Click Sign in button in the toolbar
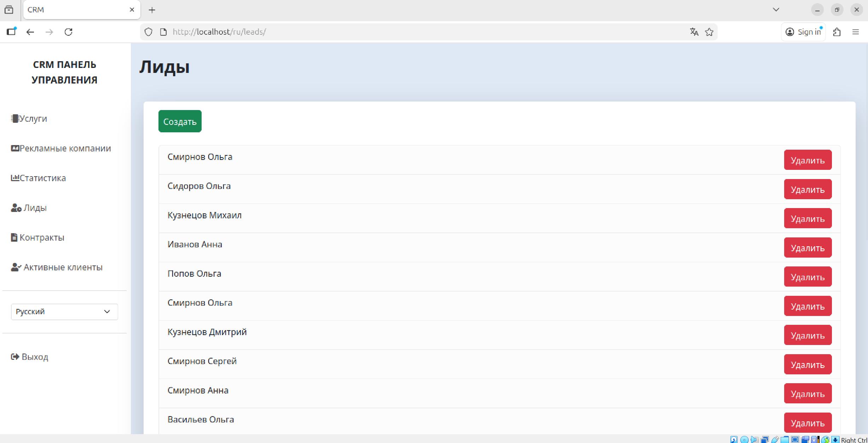Image resolution: width=868 pixels, height=443 pixels. (803, 32)
